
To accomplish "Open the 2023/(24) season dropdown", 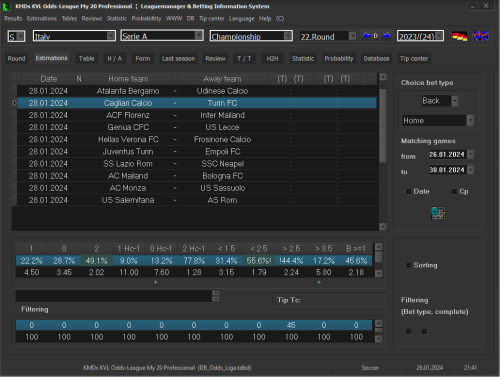I will coord(440,36).
